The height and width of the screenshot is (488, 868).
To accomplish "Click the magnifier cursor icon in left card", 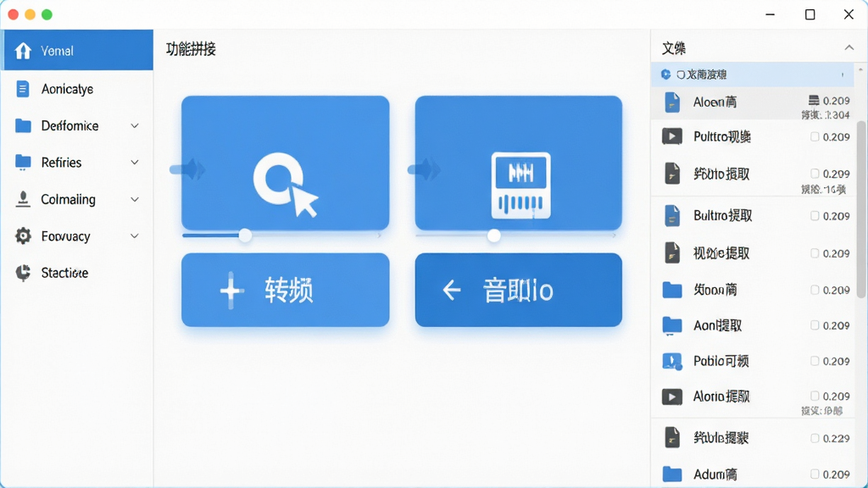I will pyautogui.click(x=286, y=185).
